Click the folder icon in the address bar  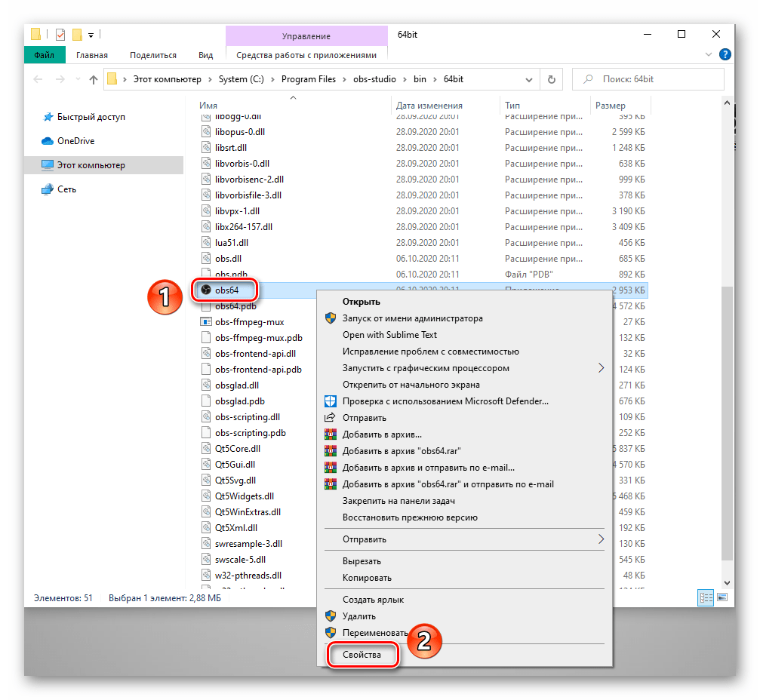[112, 79]
